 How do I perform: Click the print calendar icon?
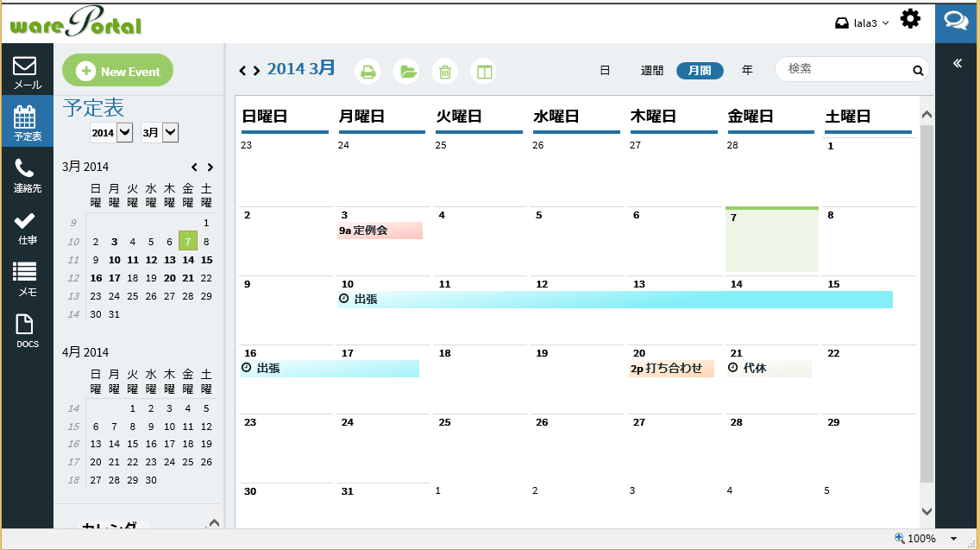point(368,72)
